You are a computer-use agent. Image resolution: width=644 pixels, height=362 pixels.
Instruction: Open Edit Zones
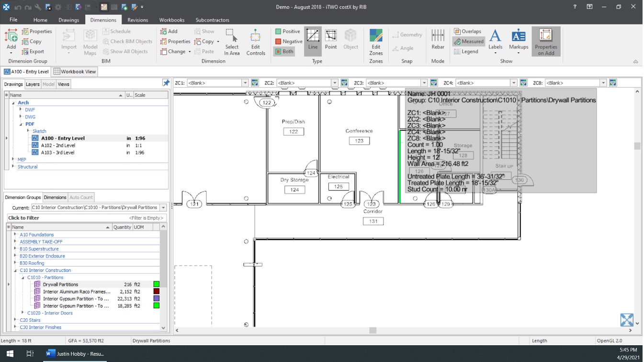coord(376,42)
